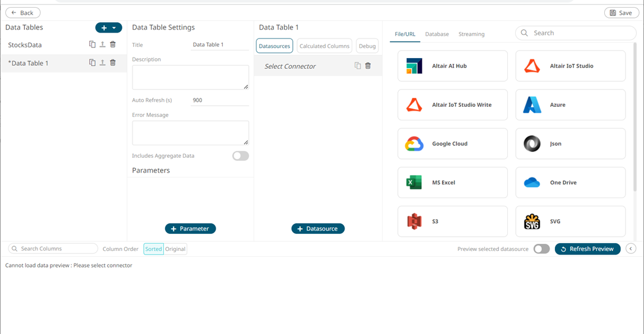Open the add data table dropdown
Image resolution: width=644 pixels, height=334 pixels.
coord(114,28)
